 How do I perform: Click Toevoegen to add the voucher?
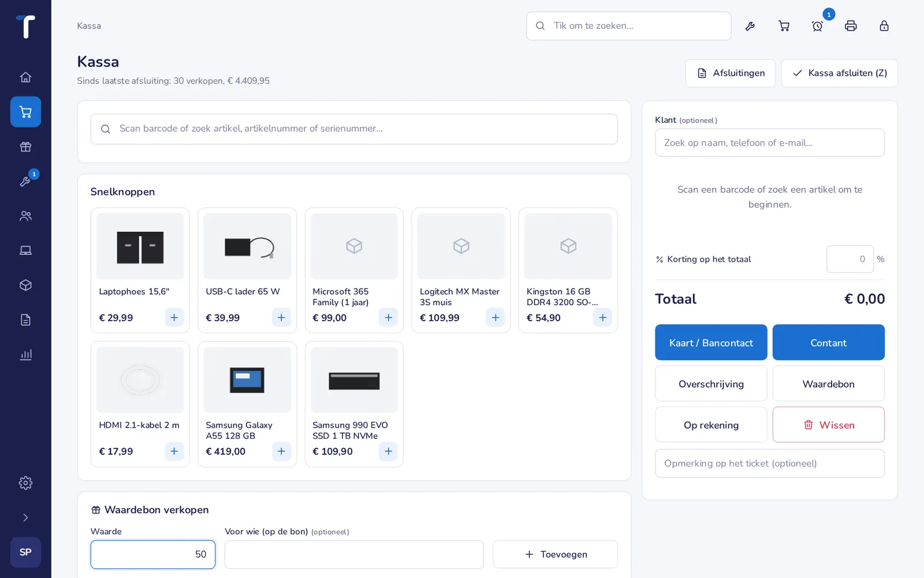(x=555, y=555)
